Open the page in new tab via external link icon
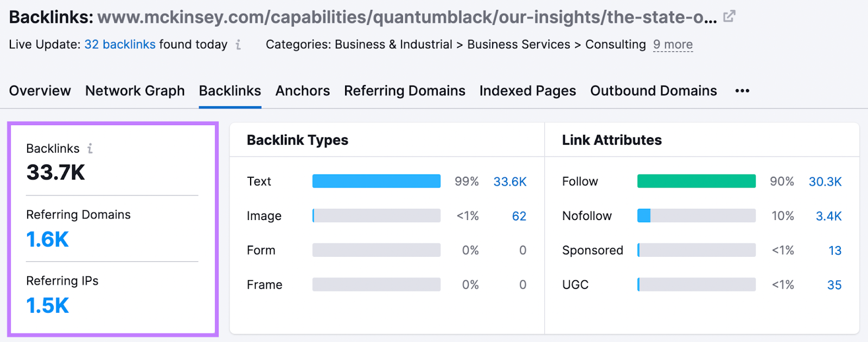 pos(729,16)
